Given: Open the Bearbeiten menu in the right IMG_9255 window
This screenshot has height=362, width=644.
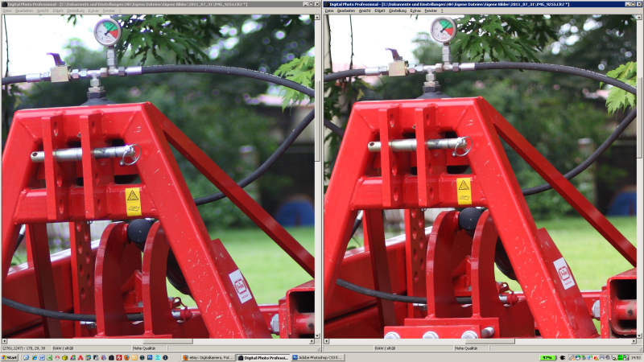Looking at the screenshot, I should point(346,10).
